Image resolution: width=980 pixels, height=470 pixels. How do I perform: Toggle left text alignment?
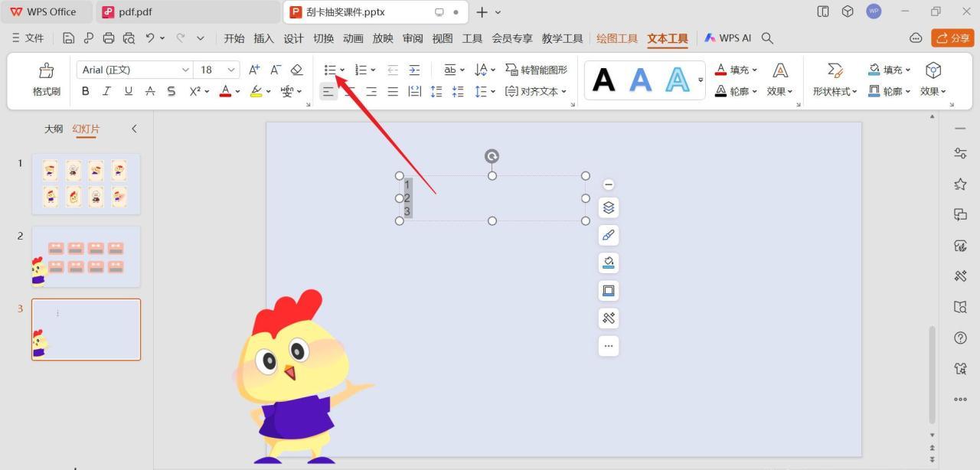[x=328, y=91]
